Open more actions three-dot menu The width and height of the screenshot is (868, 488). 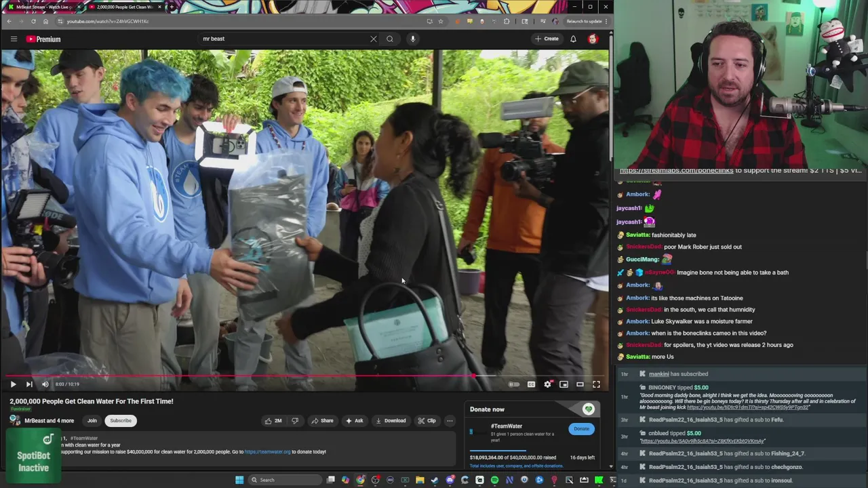click(450, 420)
